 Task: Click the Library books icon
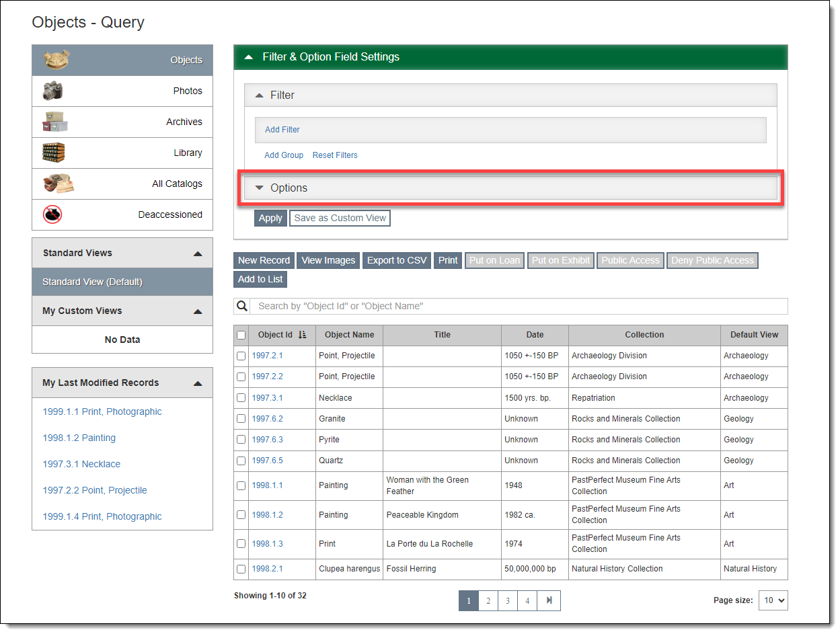(x=53, y=153)
